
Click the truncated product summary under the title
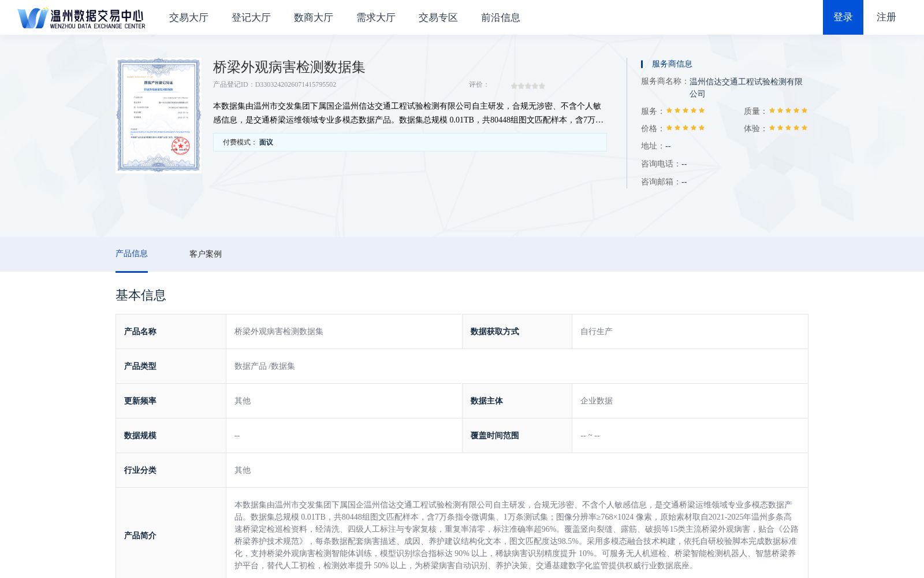(409, 113)
